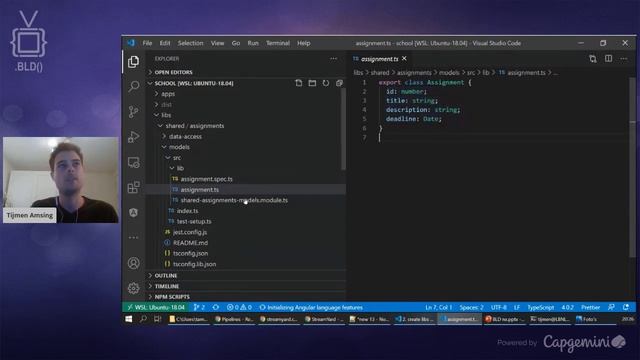Screen dimensions: 640x360
Task: Open shared-assignments-models.module.ts file
Action: click(x=246, y=200)
